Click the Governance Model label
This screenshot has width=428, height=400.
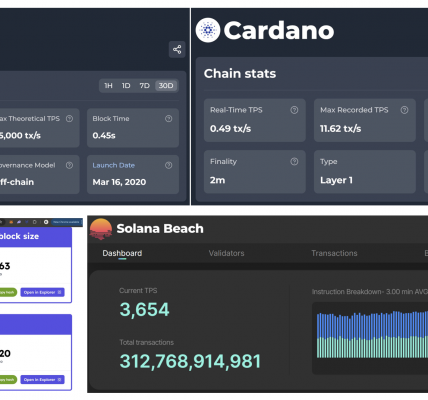[27, 165]
